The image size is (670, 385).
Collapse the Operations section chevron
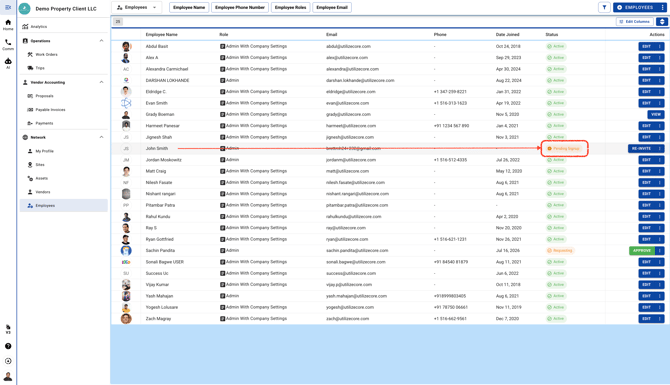(x=101, y=41)
